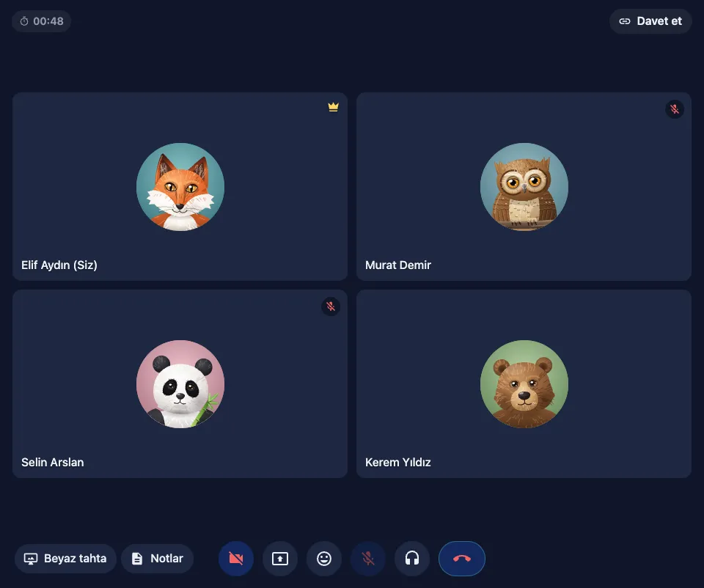Toggle the camera off button

tap(235, 559)
